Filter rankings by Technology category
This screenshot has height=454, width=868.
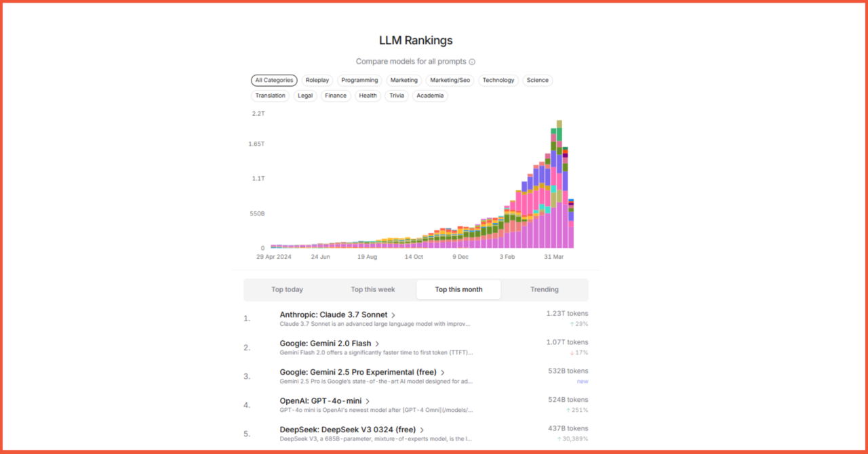(498, 80)
